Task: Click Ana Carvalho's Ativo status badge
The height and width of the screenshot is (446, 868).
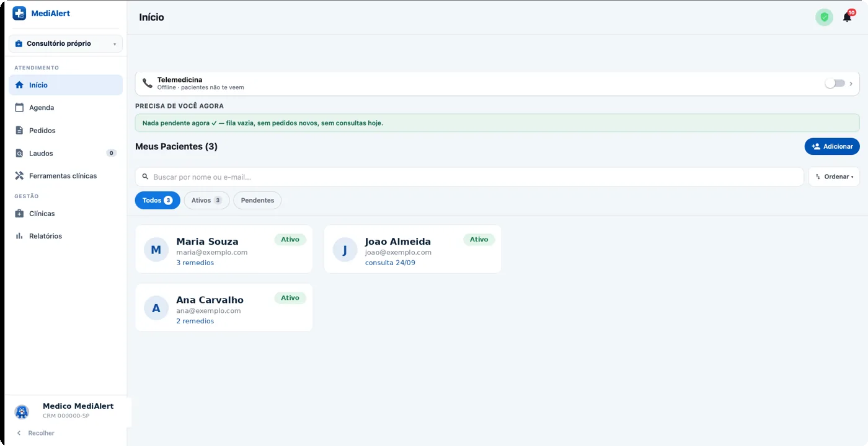Action: point(290,298)
